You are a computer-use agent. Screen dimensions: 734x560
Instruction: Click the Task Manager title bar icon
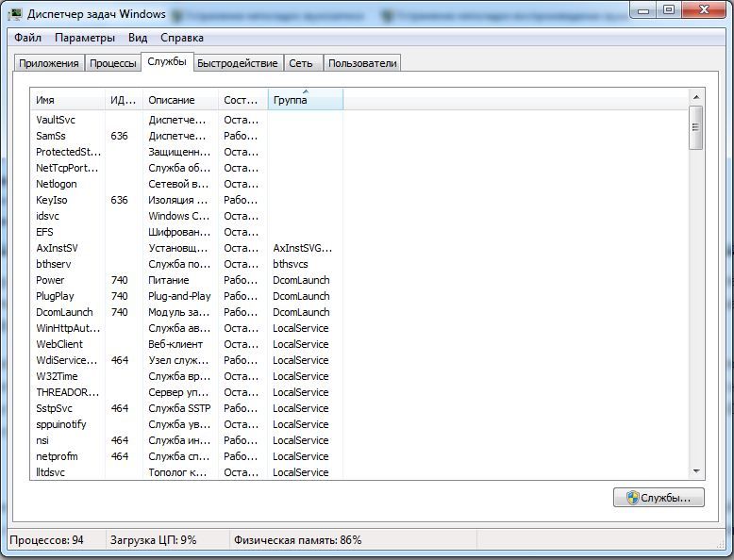15,14
